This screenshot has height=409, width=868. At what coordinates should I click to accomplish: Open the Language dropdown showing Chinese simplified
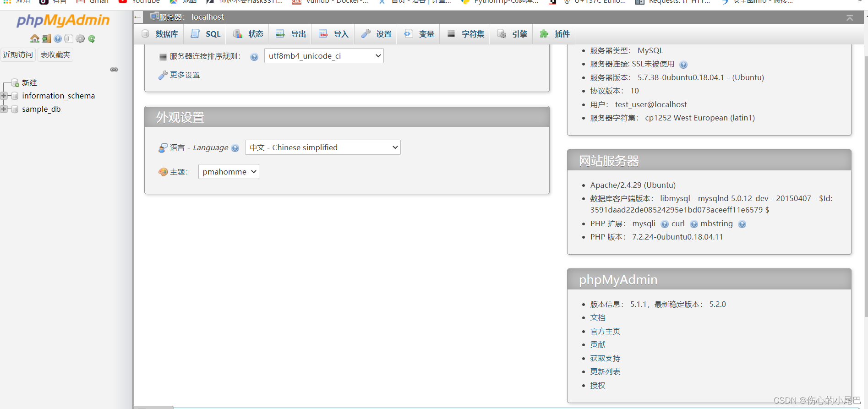[323, 147]
